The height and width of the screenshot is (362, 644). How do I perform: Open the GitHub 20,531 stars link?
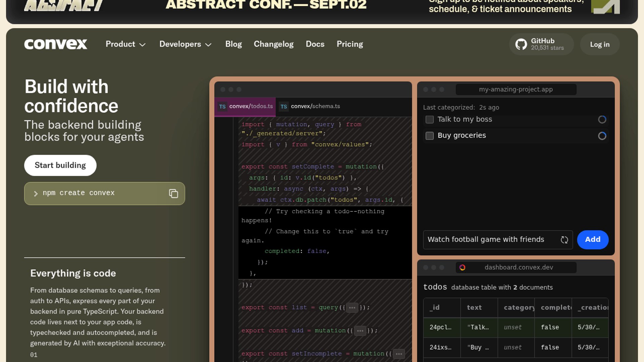pos(541,44)
